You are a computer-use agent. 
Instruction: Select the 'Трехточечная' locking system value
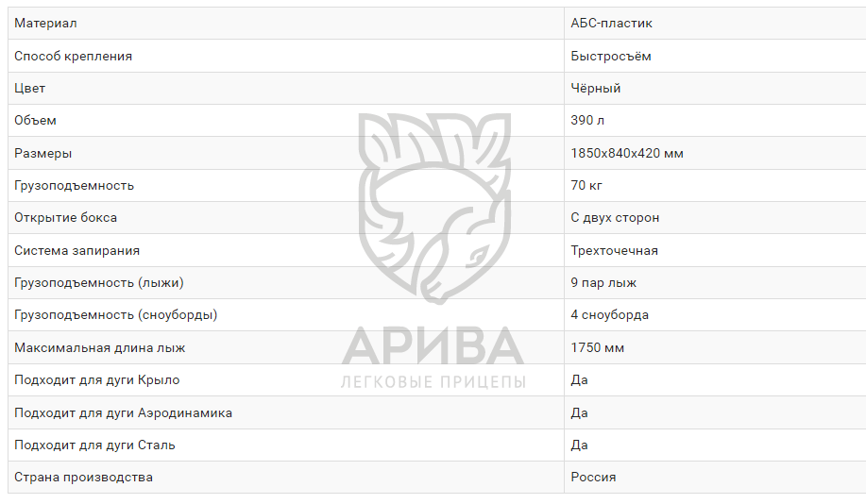pyautogui.click(x=614, y=250)
